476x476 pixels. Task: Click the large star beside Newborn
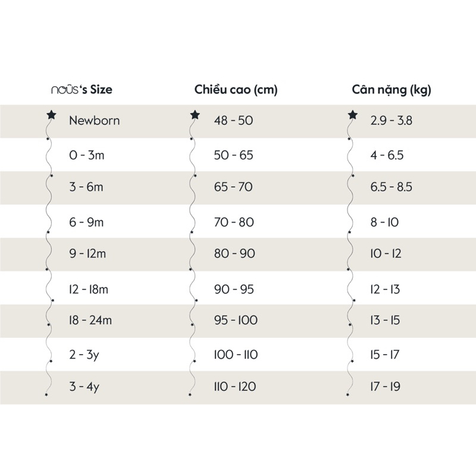coord(52,114)
